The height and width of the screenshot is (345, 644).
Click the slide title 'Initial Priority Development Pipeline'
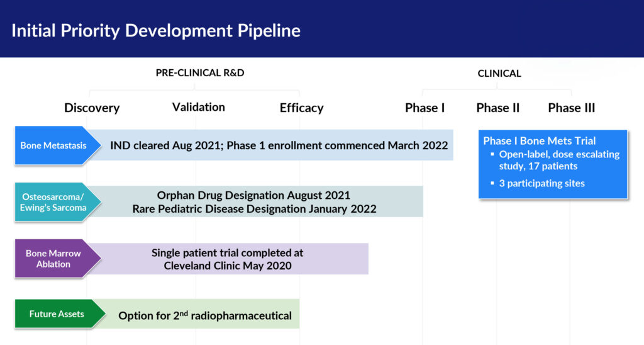(x=156, y=31)
